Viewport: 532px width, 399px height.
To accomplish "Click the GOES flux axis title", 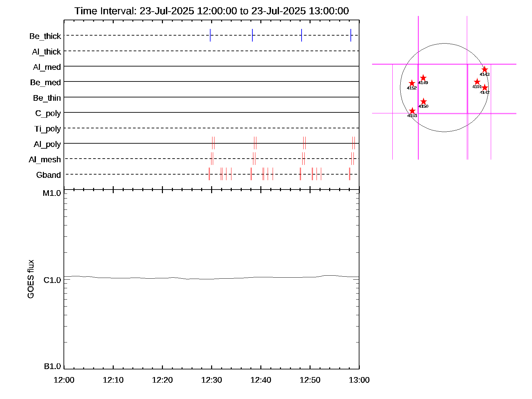I will [31, 279].
